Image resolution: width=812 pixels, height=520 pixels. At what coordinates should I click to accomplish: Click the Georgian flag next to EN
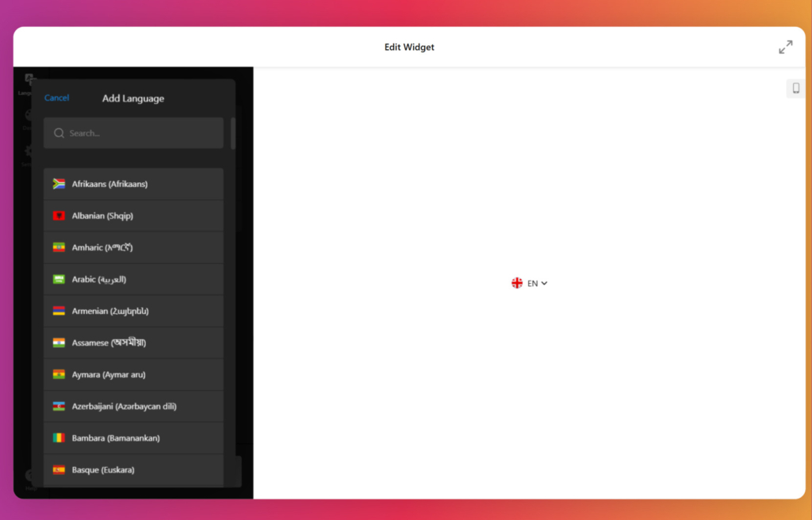tap(517, 282)
